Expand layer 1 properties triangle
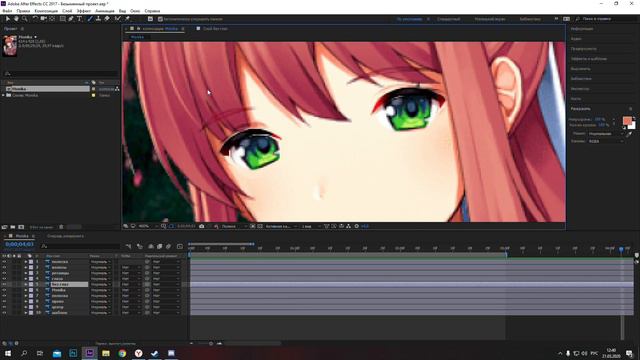 click(25, 262)
